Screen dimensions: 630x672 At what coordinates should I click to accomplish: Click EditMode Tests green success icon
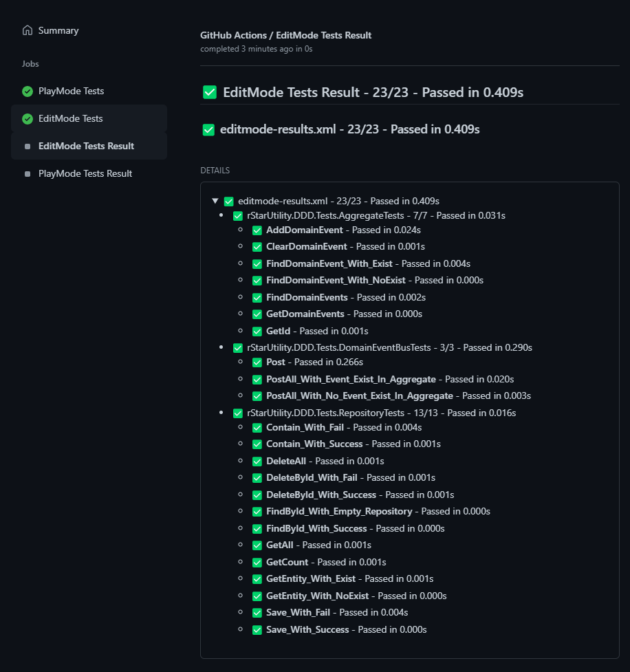pos(28,119)
